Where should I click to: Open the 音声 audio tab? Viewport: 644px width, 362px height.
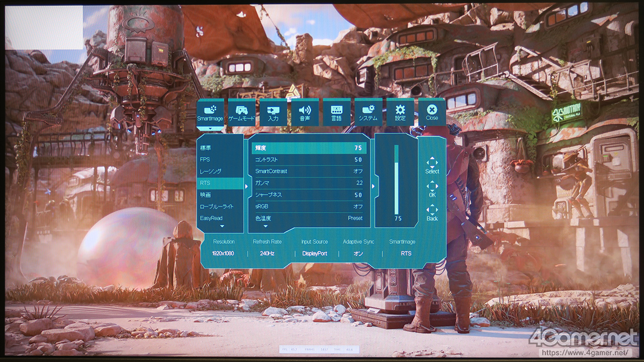pos(305,112)
